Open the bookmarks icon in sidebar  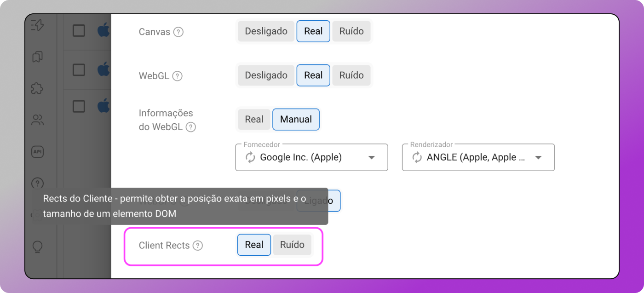pos(37,57)
